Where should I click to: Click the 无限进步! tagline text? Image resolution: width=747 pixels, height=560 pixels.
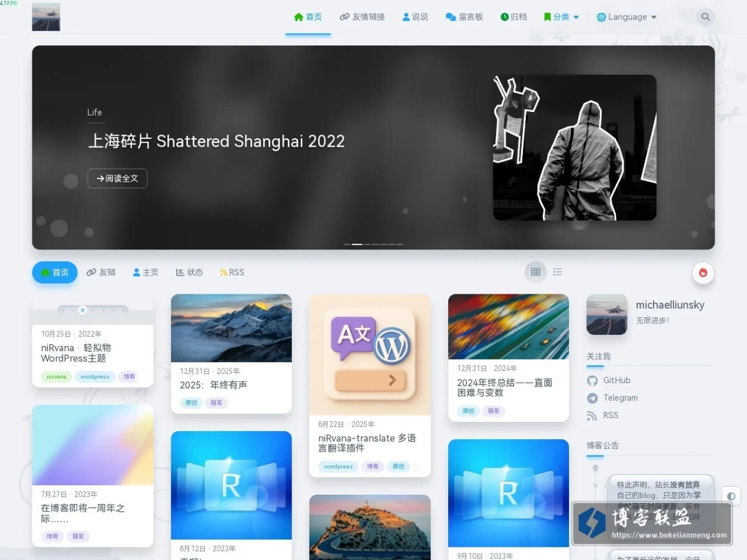point(652,321)
